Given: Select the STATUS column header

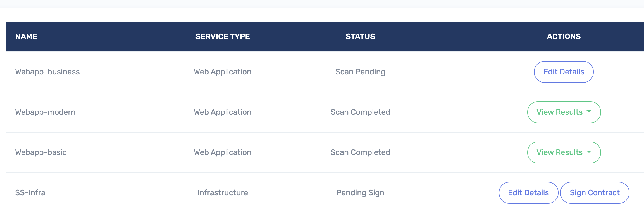Looking at the screenshot, I should (360, 36).
